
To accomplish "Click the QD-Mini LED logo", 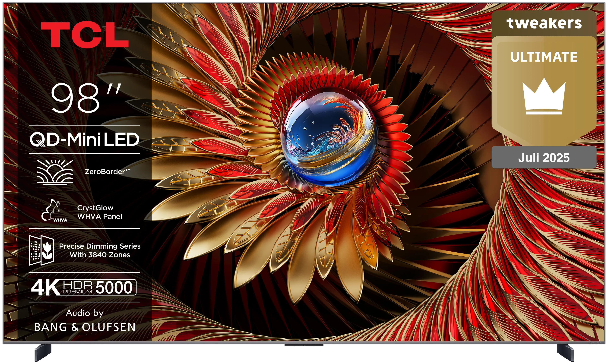I will click(x=85, y=139).
